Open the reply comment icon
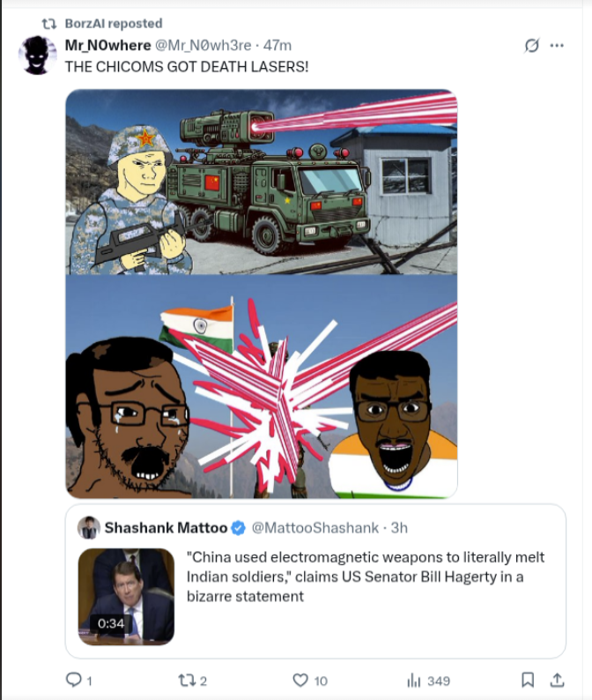The image size is (592, 700). pos(73,680)
